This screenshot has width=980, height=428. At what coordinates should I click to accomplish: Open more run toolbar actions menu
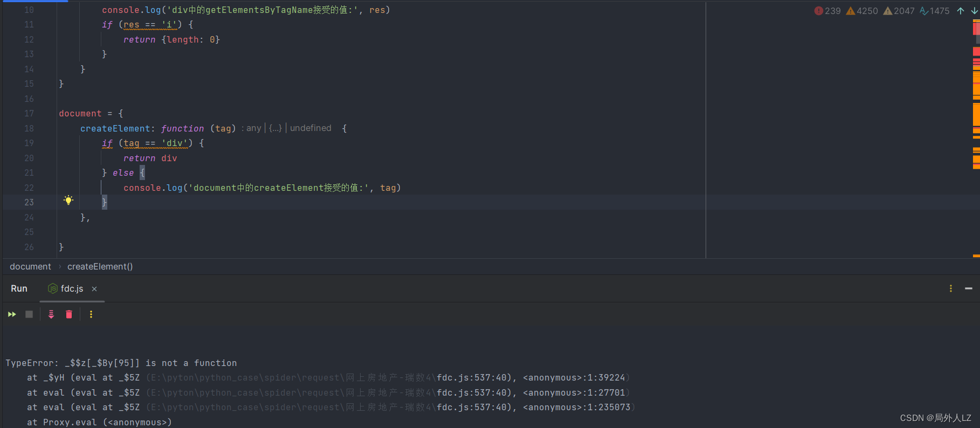(x=91, y=314)
